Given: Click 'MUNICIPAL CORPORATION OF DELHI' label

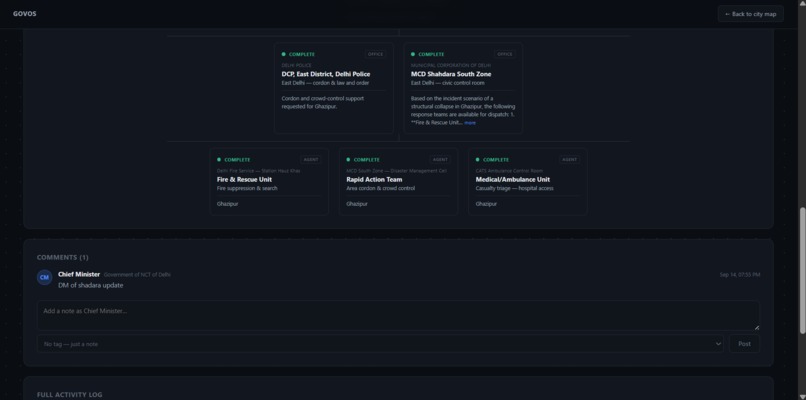Looking at the screenshot, I should [x=451, y=65].
